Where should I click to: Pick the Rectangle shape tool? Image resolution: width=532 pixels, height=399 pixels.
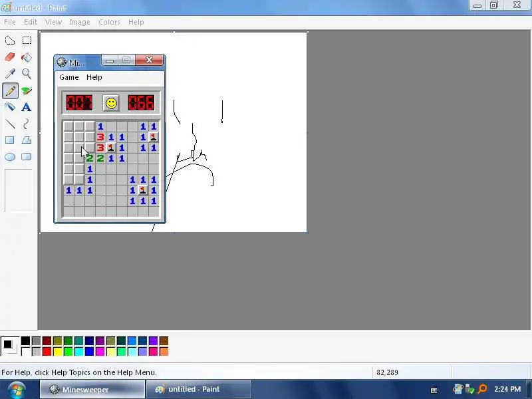pos(10,140)
